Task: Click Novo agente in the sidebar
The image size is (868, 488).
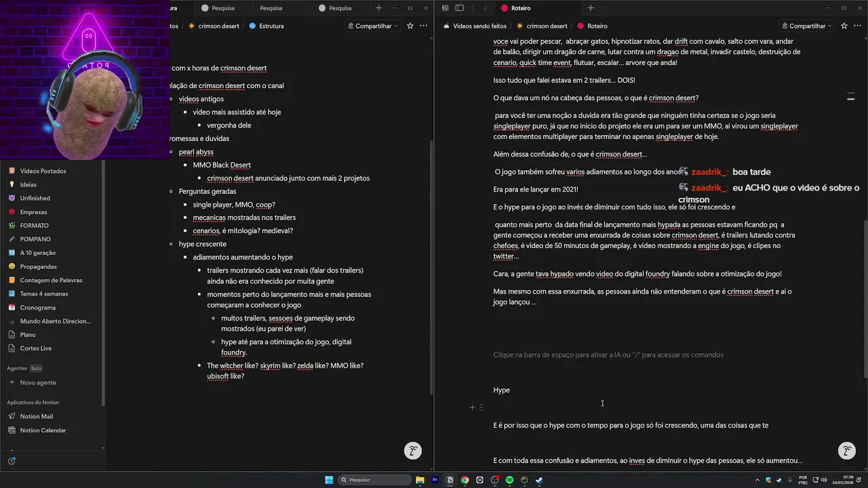Action: point(37,382)
